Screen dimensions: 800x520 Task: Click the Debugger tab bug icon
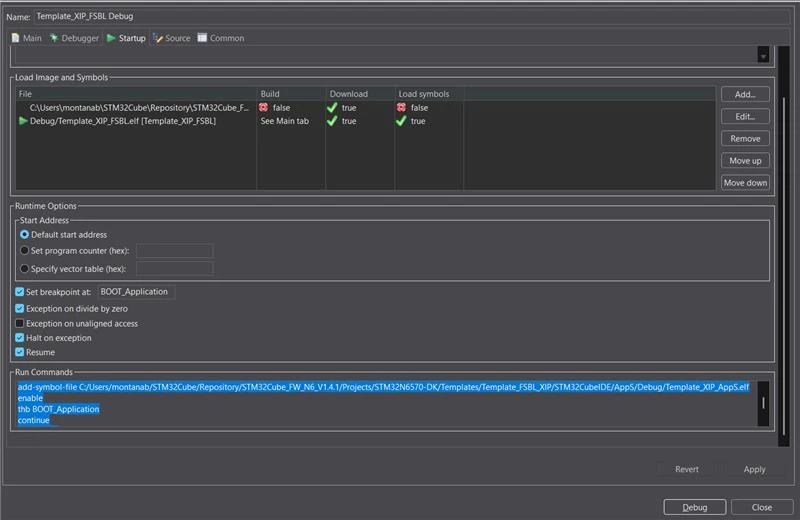pyautogui.click(x=54, y=38)
